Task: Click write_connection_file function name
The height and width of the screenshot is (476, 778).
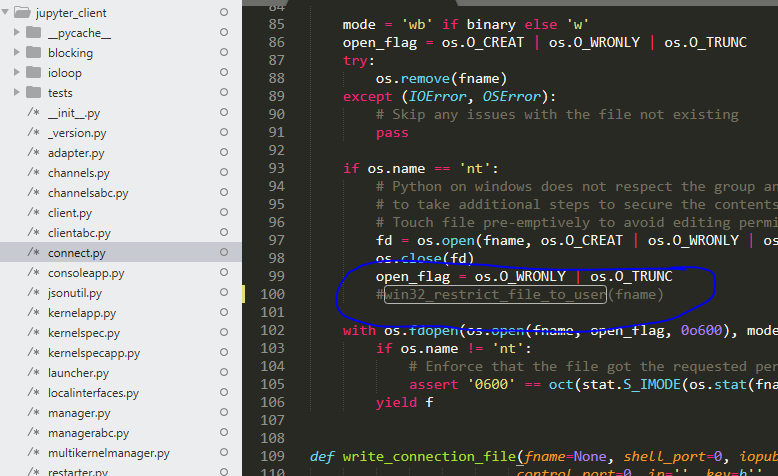Action: [429, 457]
